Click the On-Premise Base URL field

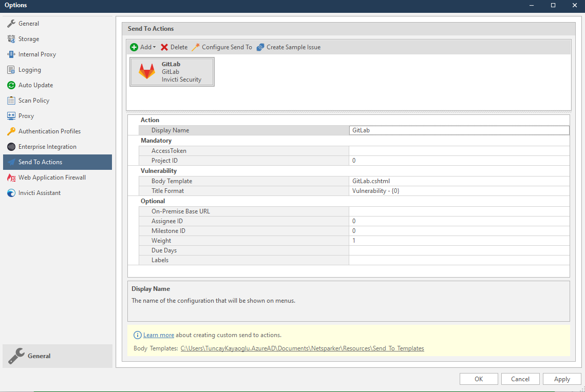(x=459, y=211)
